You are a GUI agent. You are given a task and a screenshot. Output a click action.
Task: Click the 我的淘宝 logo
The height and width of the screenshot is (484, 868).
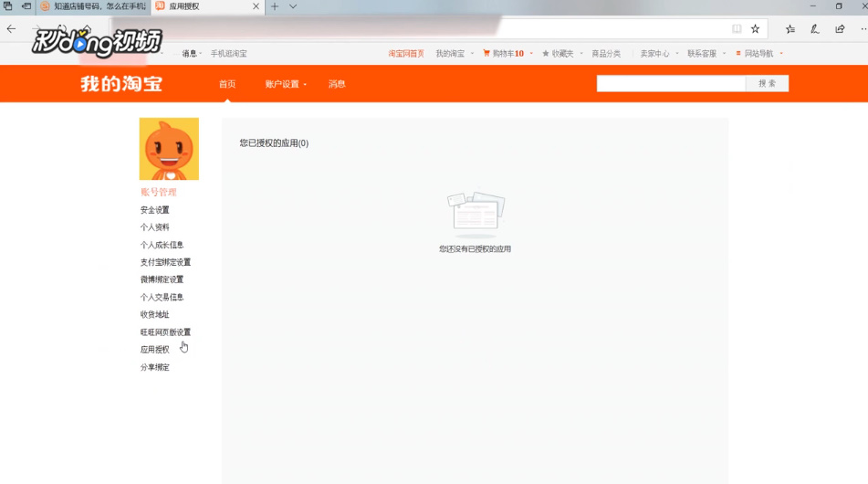pos(121,84)
